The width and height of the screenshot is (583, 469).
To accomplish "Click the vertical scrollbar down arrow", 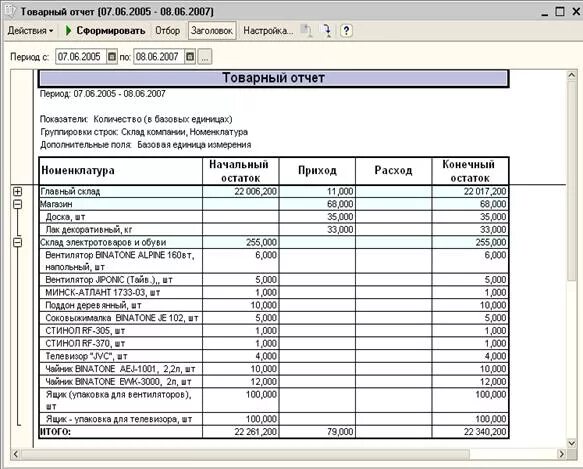I will [572, 443].
